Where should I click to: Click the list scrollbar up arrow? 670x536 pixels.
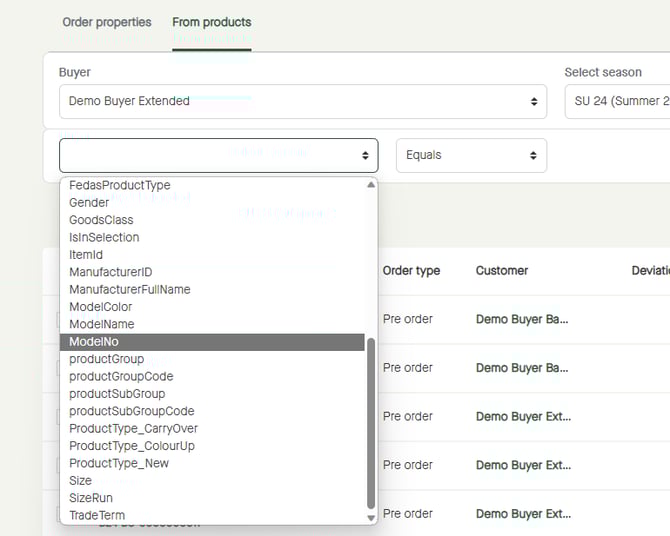371,185
